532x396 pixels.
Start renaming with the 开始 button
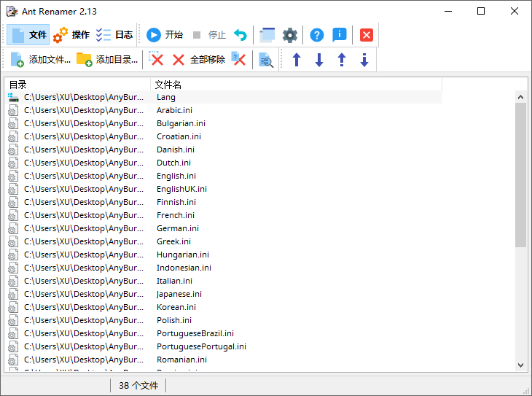(x=165, y=35)
